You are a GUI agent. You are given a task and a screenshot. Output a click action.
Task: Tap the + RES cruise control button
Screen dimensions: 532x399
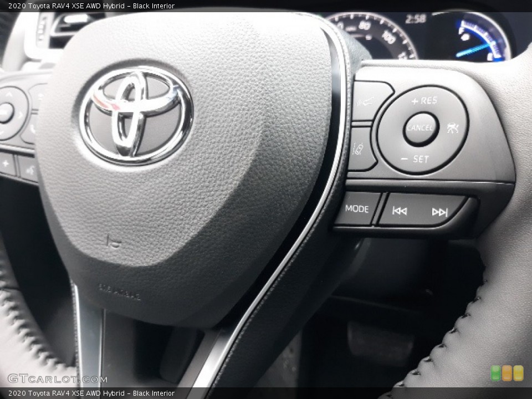point(424,101)
